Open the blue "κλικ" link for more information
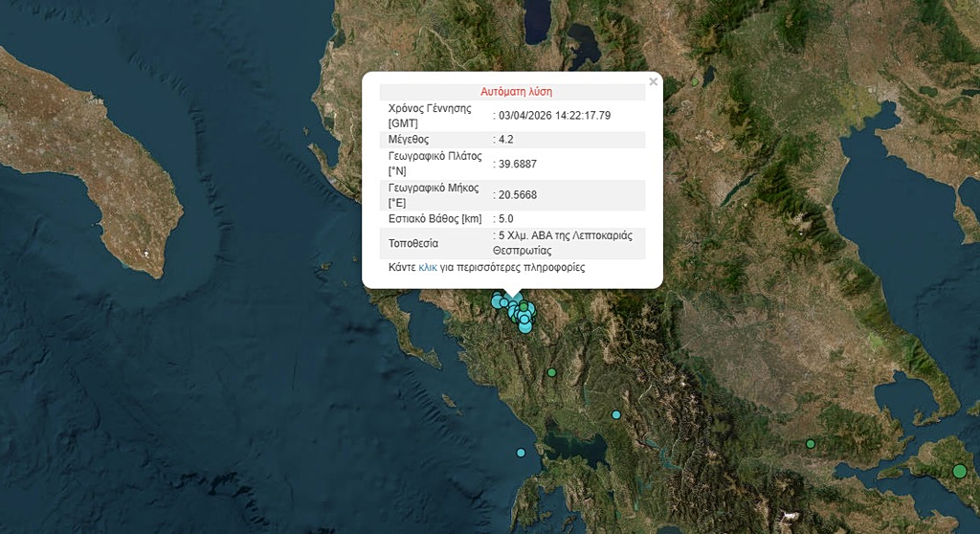The width and height of the screenshot is (980, 534). coord(427,268)
